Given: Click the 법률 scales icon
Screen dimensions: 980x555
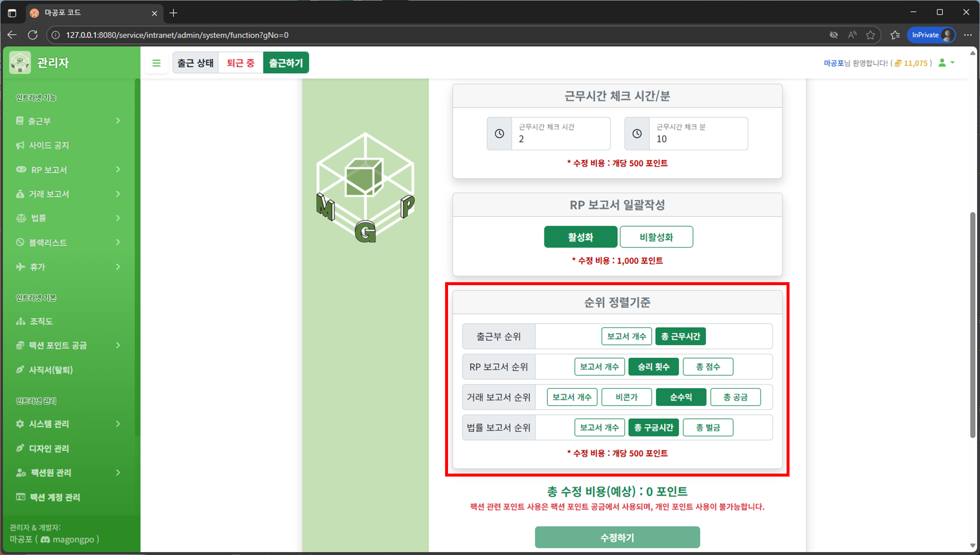Looking at the screenshot, I should pyautogui.click(x=21, y=218).
